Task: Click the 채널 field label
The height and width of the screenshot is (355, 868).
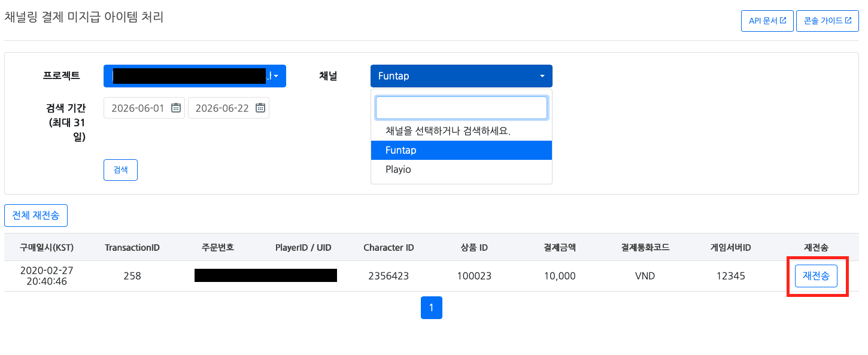Action: coord(328,76)
